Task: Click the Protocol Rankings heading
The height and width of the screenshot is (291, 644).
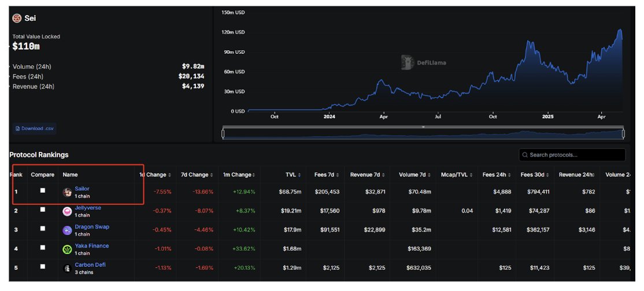Action: coord(39,155)
